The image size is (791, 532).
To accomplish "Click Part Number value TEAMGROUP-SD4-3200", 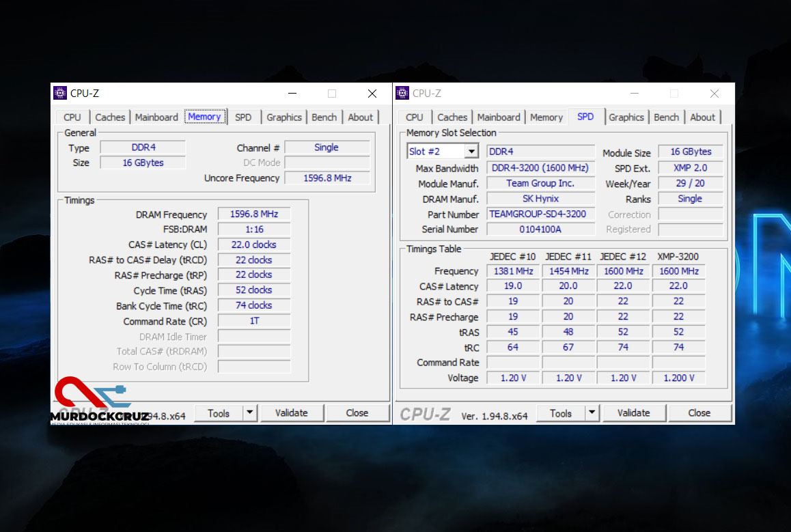I will point(540,214).
